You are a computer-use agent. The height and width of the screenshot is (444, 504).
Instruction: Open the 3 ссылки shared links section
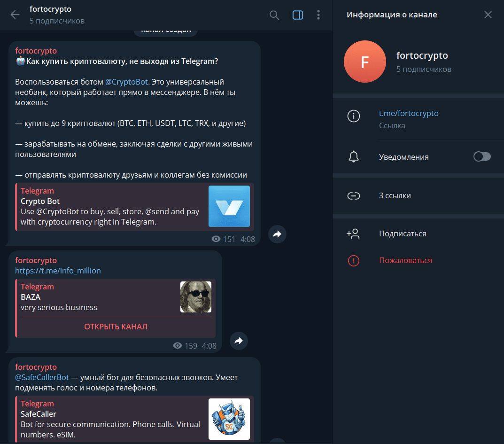coord(418,195)
